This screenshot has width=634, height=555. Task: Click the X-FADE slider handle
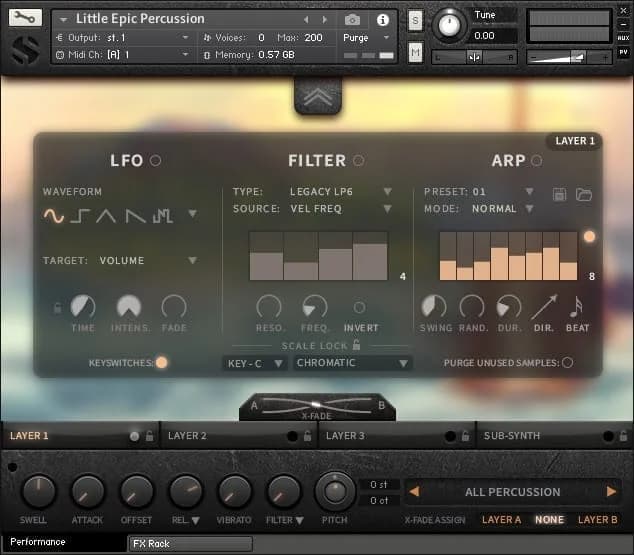[x=316, y=405]
